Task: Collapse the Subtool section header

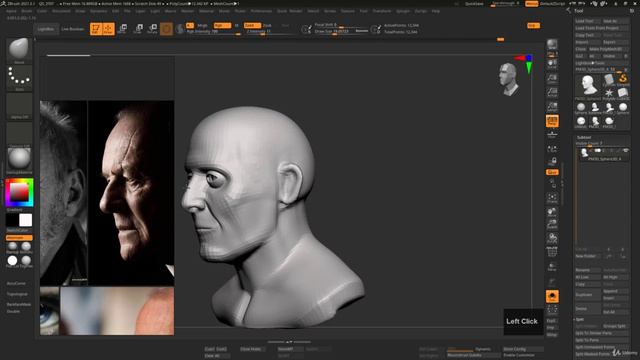Action: coord(584,137)
